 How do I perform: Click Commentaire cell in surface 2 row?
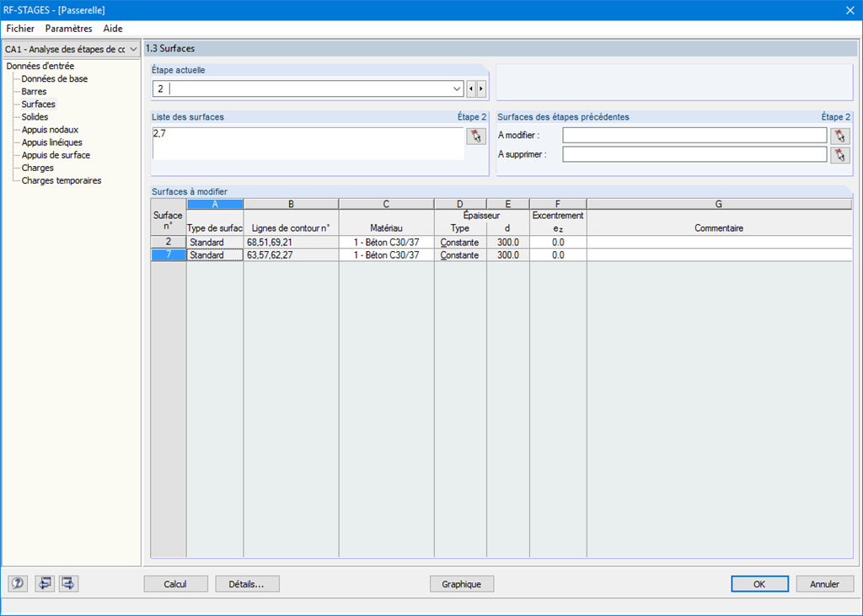click(x=719, y=242)
